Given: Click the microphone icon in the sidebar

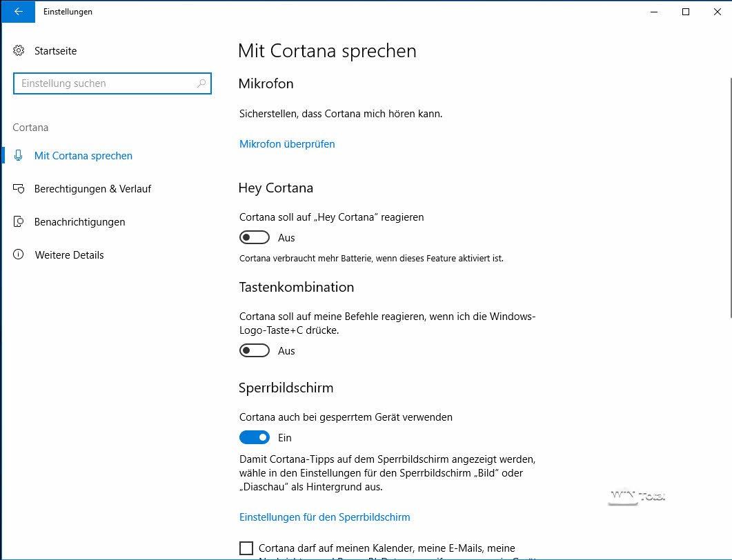Looking at the screenshot, I should 19,156.
